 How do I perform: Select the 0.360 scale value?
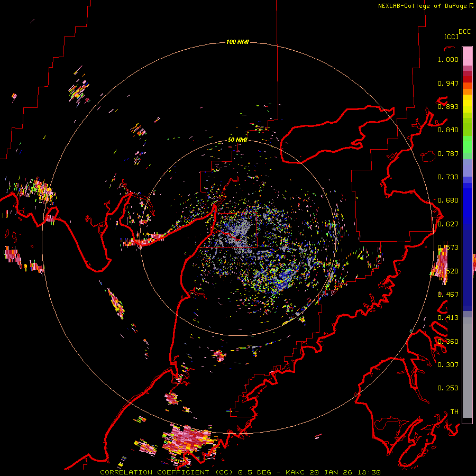(448, 342)
